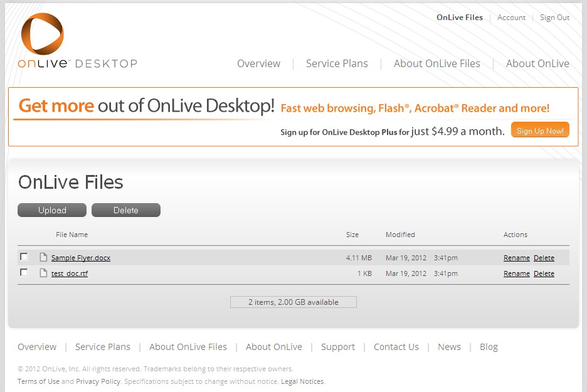Click the 'Get more out of OnLive Desktop!' banner heading

pos(147,105)
